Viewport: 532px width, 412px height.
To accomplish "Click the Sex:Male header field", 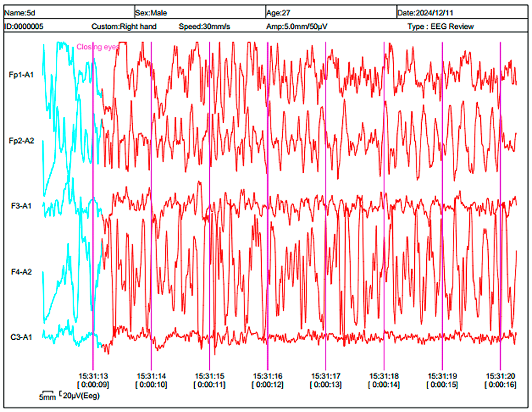I will (151, 13).
